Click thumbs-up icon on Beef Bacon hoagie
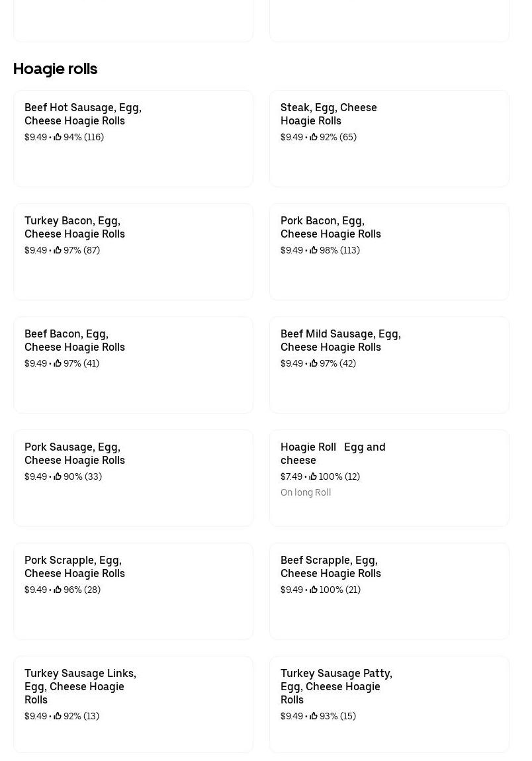Image resolution: width=532 pixels, height=761 pixels. click(58, 363)
